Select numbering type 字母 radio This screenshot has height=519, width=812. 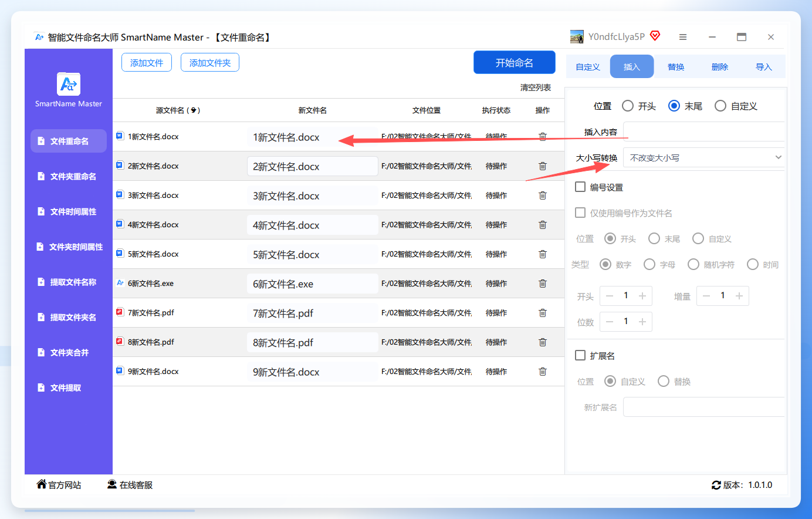tap(649, 264)
